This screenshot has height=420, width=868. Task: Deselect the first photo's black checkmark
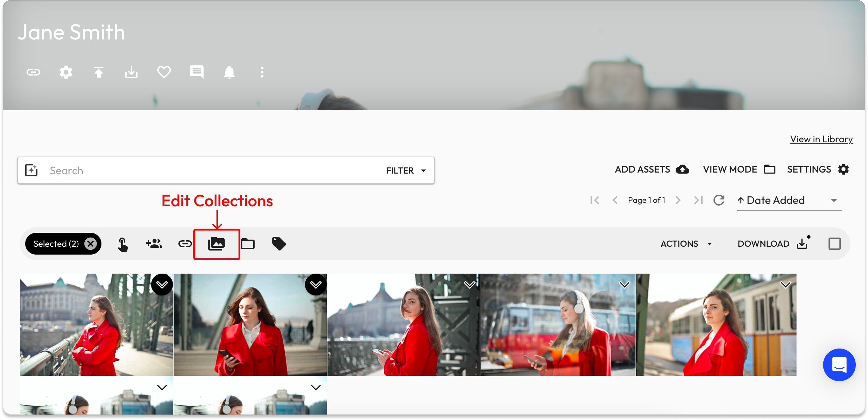click(162, 285)
